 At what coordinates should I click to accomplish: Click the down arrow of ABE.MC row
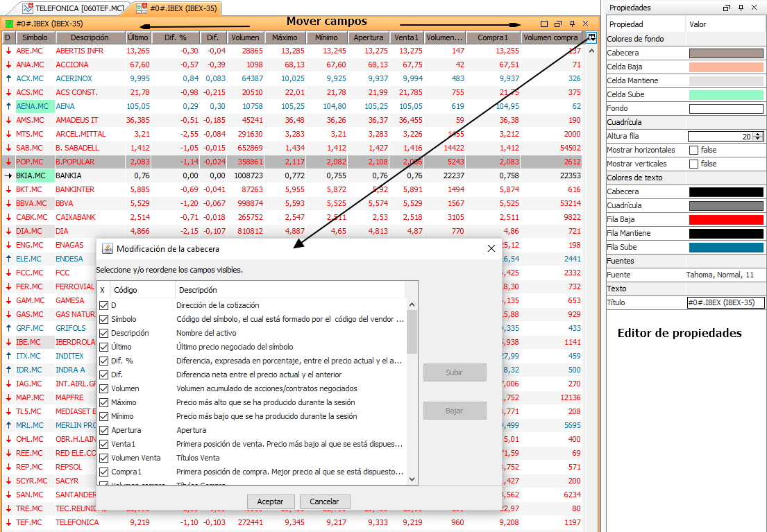[8, 51]
